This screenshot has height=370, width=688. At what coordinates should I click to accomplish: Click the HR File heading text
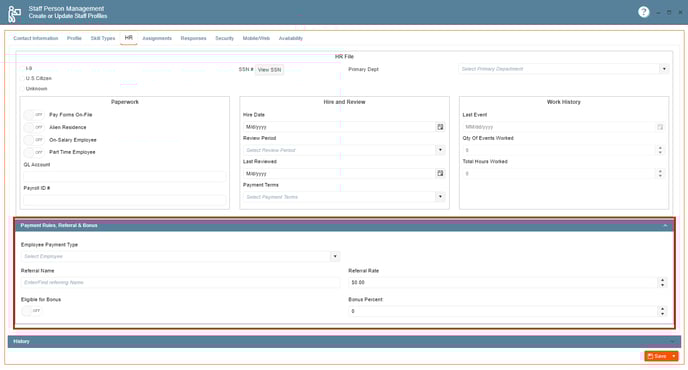coord(344,57)
